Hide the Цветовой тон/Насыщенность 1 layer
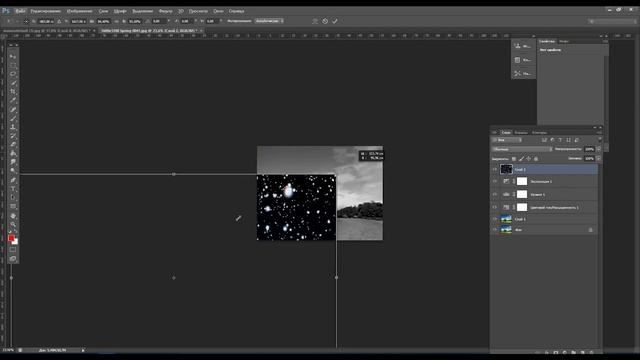Image resolution: width=640 pixels, height=360 pixels. 495,207
